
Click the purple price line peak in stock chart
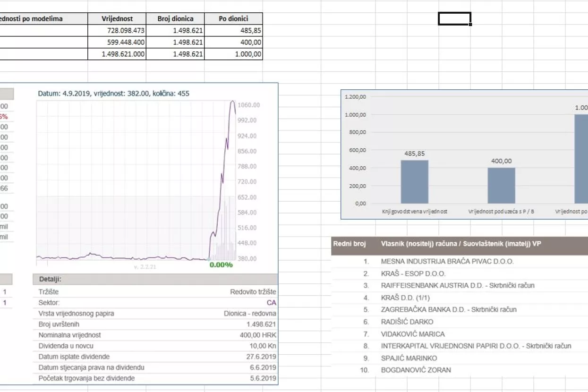point(232,102)
